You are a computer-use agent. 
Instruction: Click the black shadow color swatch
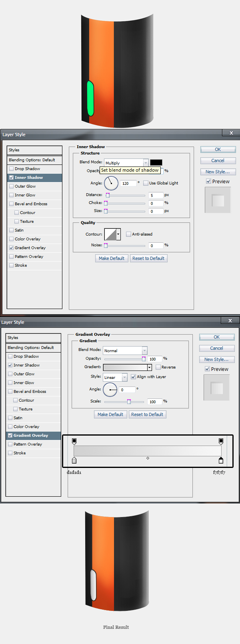coord(156,162)
